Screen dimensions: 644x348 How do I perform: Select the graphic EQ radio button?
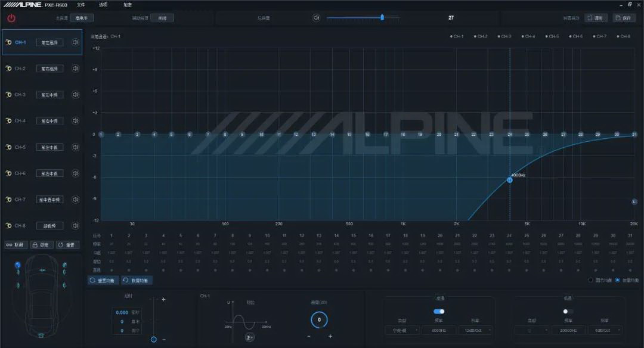590,280
